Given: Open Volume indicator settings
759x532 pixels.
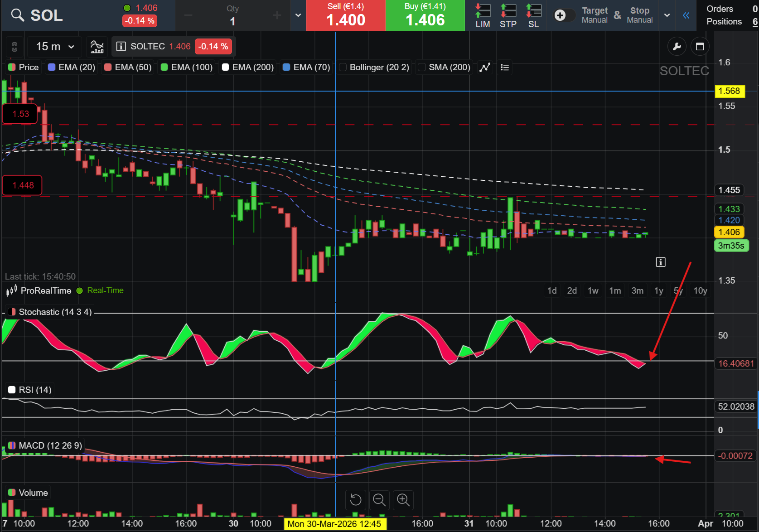Looking at the screenshot, I should tap(33, 493).
